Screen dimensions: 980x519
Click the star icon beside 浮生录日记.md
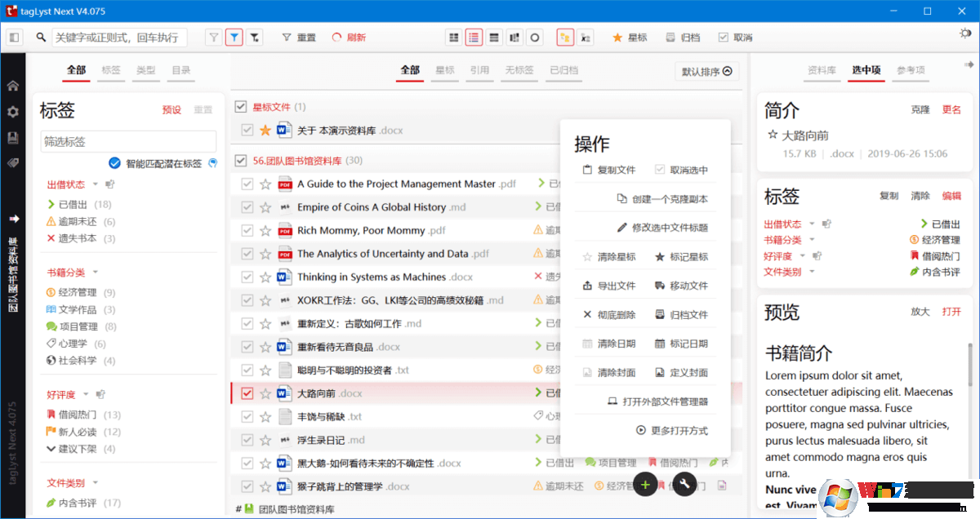(x=265, y=440)
